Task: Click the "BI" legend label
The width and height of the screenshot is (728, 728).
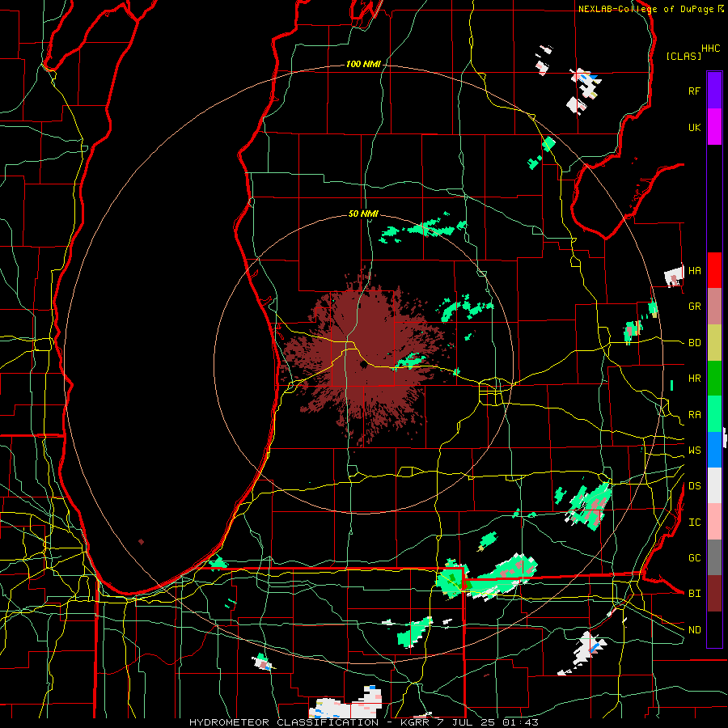Action: coord(694,594)
